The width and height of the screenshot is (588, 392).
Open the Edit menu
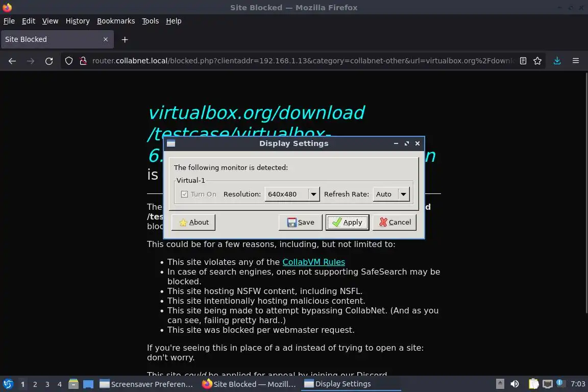click(x=29, y=21)
